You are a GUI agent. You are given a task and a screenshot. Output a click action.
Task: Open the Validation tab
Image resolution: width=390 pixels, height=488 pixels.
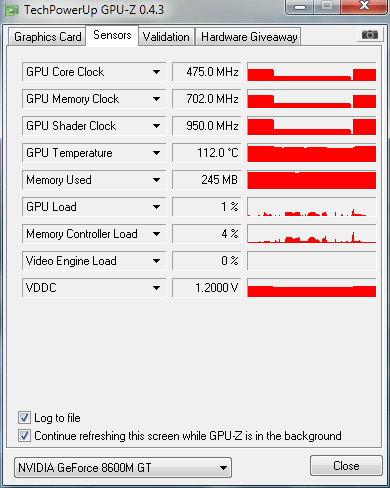coord(166,37)
